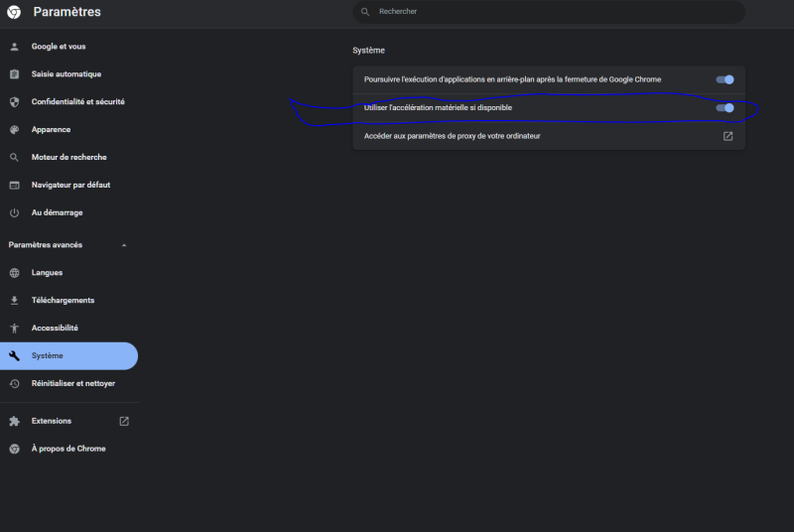Open À propos de Chrome page

(68, 449)
